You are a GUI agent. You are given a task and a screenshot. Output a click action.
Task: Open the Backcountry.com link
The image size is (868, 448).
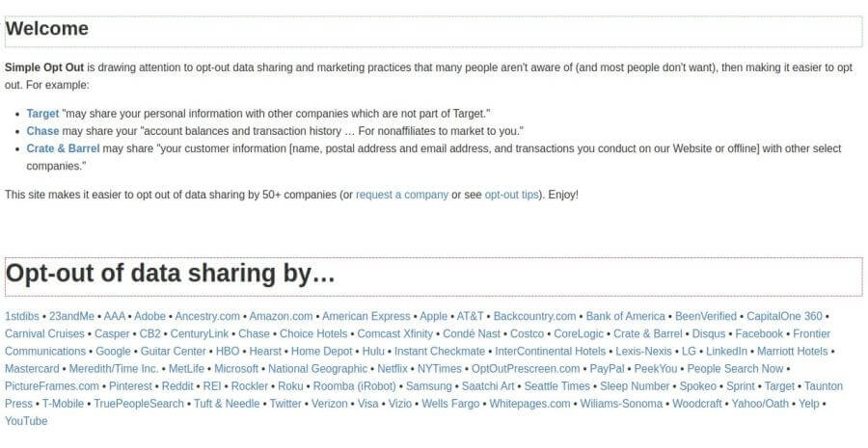(534, 316)
